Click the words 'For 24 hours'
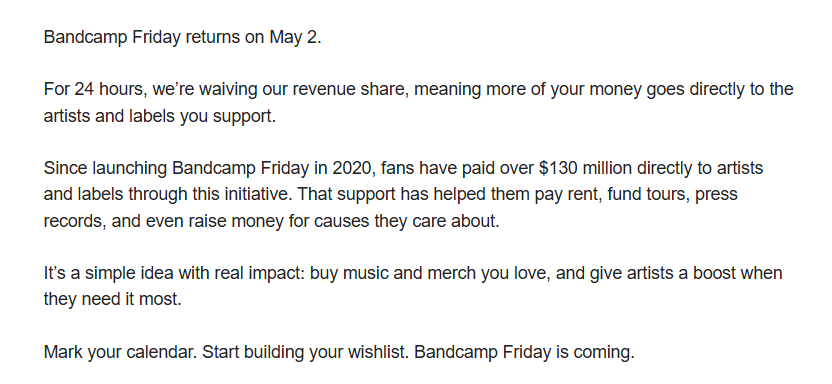Image resolution: width=832 pixels, height=384 pixels. tap(94, 89)
